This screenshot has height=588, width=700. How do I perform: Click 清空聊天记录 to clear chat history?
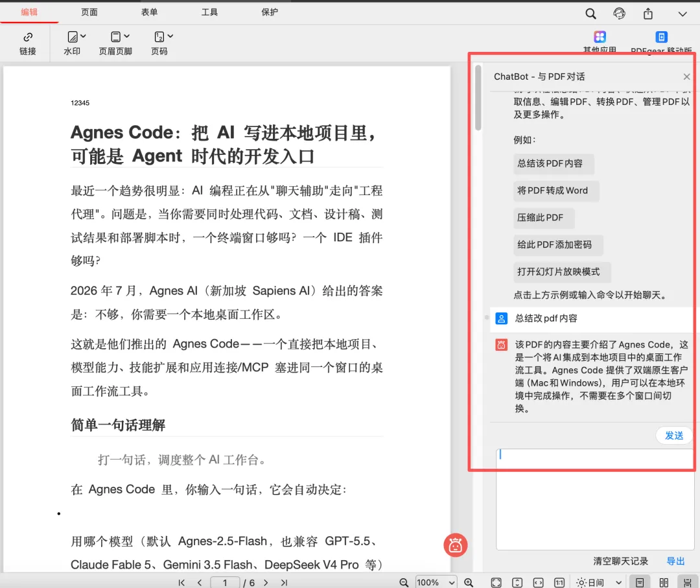(x=620, y=561)
